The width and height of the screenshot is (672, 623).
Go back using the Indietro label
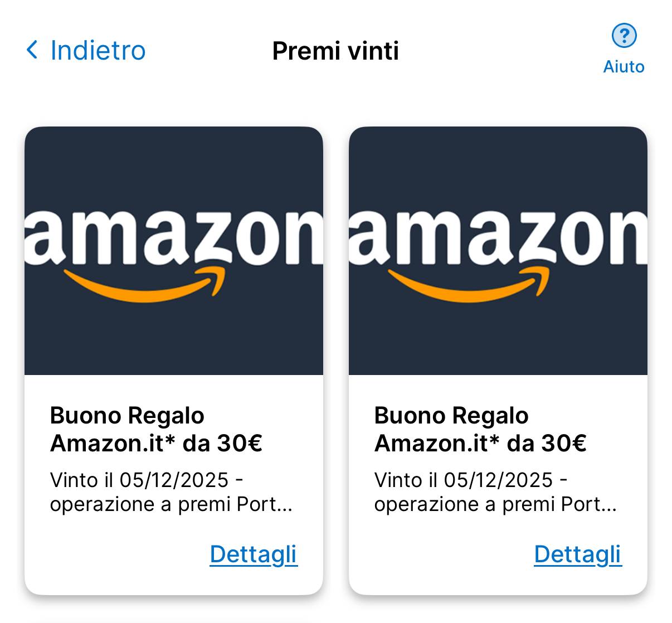(98, 50)
